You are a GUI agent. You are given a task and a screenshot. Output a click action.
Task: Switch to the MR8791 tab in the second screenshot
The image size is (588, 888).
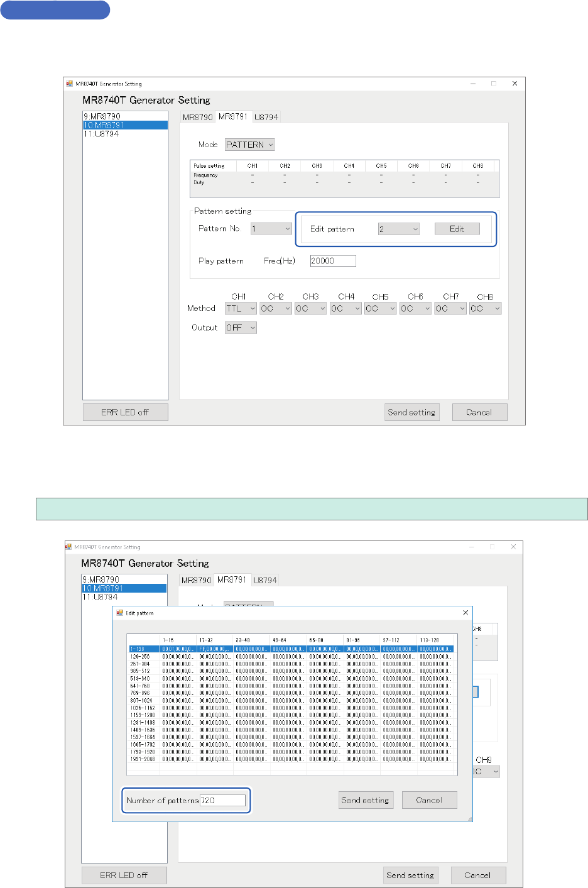point(232,580)
